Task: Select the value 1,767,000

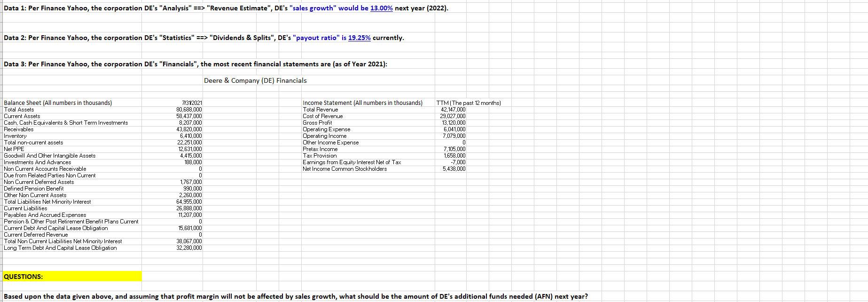Action: tap(191, 182)
